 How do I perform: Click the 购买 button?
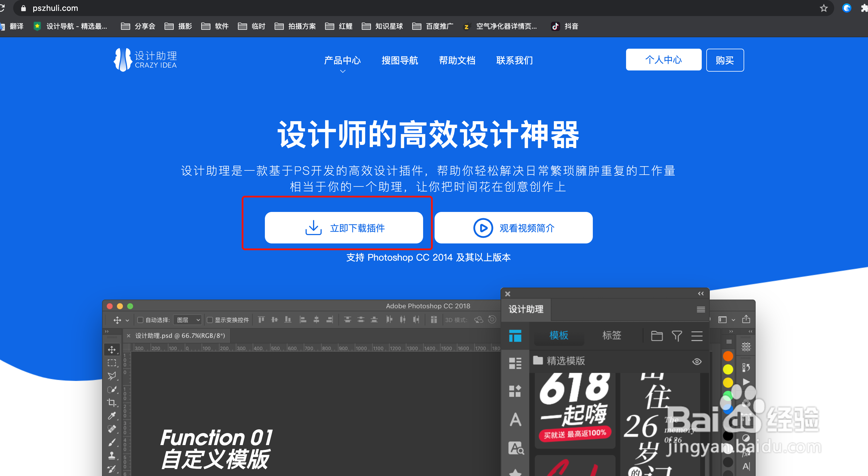(x=725, y=60)
